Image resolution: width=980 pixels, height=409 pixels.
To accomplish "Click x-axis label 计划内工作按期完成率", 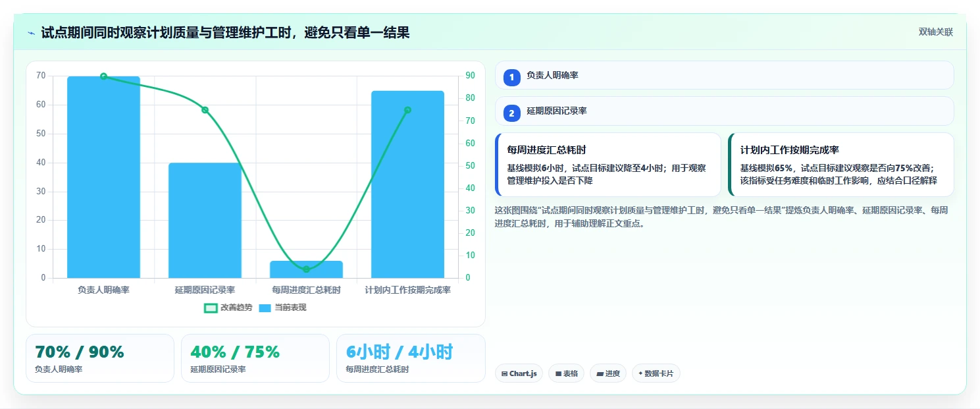I will point(407,290).
